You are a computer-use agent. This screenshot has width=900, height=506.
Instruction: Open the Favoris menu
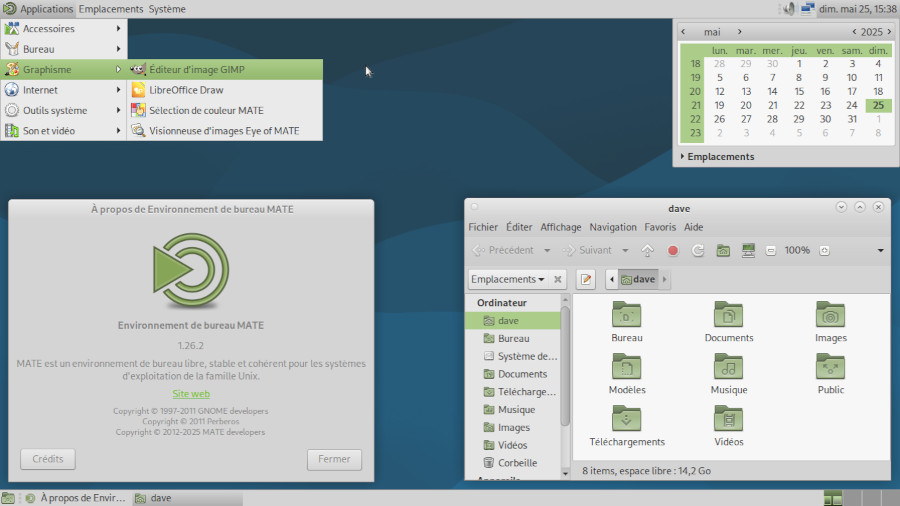tap(660, 227)
